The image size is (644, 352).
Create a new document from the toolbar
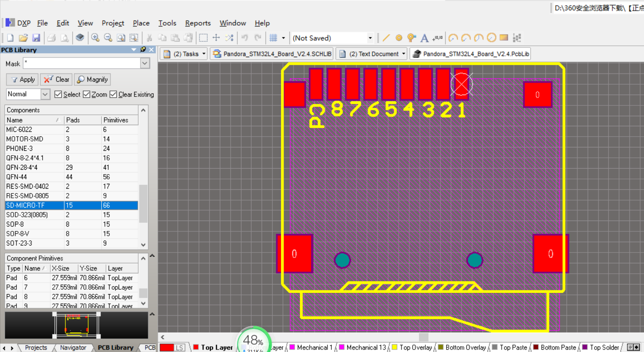10,38
